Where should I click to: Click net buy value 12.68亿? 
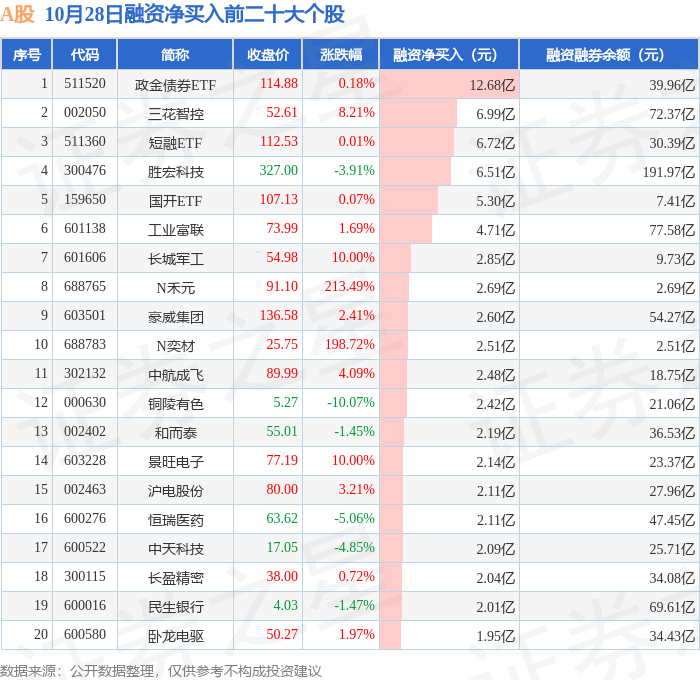coord(492,84)
